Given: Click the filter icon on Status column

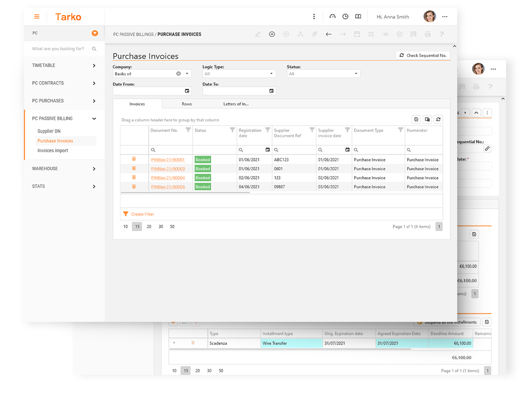Looking at the screenshot, I should point(232,130).
